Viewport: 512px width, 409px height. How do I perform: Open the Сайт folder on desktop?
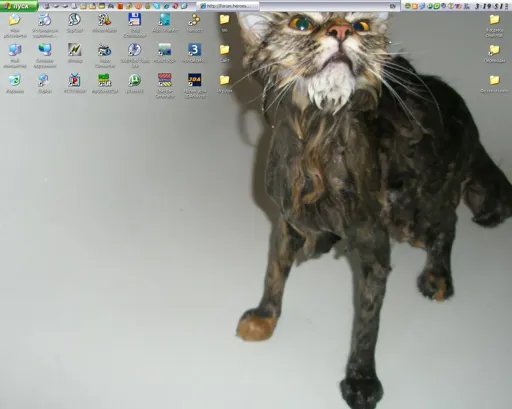click(x=225, y=50)
